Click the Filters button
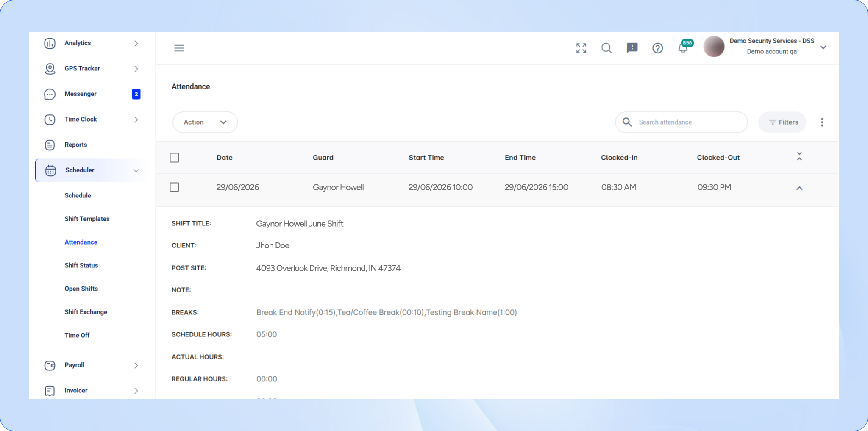 click(x=782, y=122)
